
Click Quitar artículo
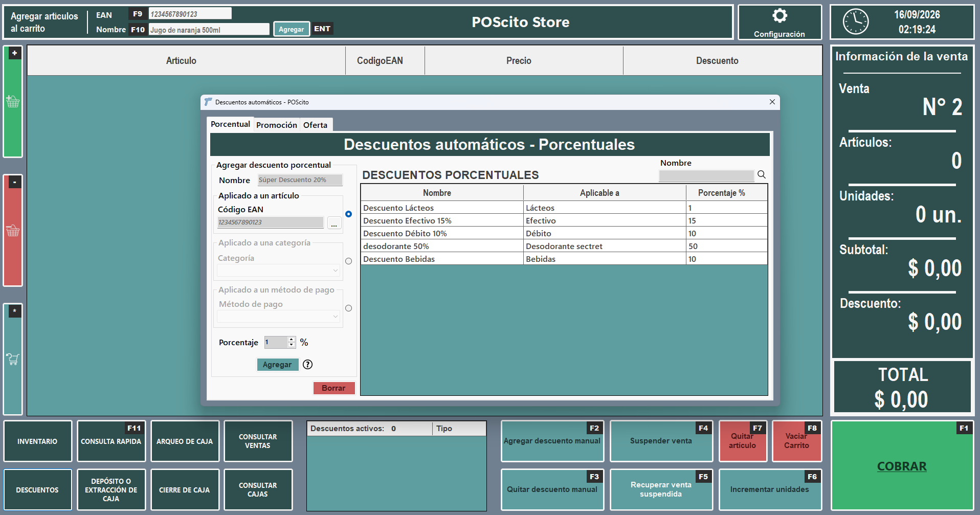click(743, 441)
